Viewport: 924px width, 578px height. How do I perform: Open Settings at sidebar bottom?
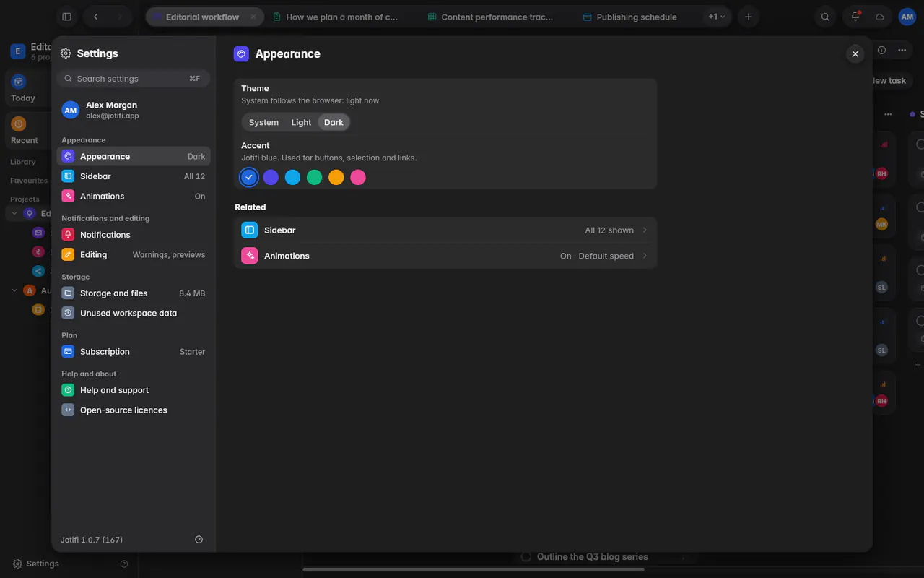[36, 564]
